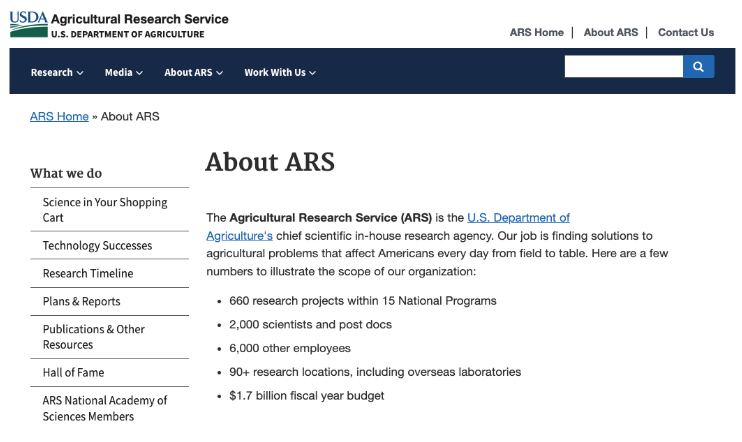This screenshot has height=442, width=742.
Task: Select Technology Successes in sidebar
Action: click(97, 245)
